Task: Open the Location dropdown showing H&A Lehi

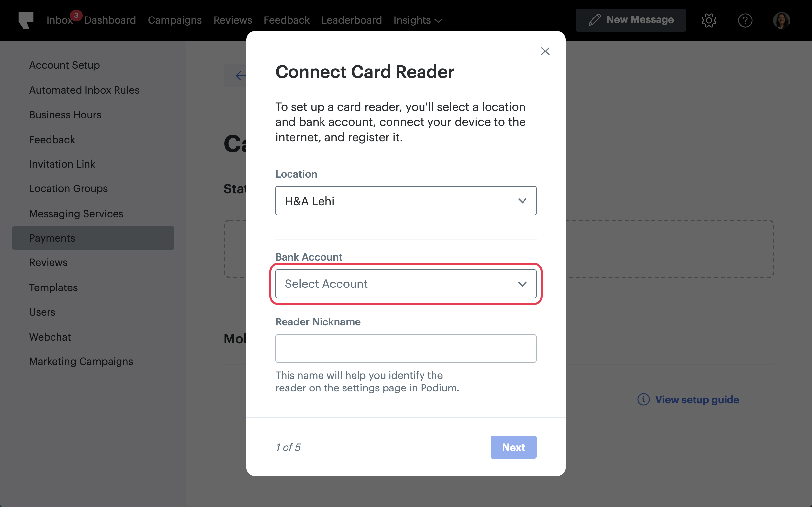Action: tap(406, 201)
